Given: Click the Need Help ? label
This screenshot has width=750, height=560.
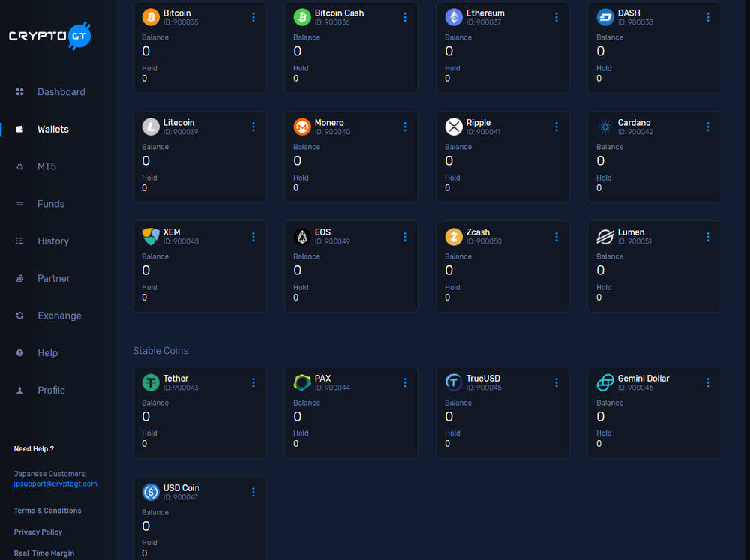Looking at the screenshot, I should pos(34,448).
